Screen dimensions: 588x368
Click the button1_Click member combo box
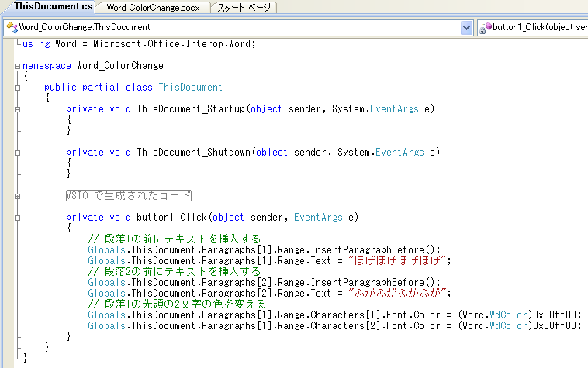click(532, 27)
